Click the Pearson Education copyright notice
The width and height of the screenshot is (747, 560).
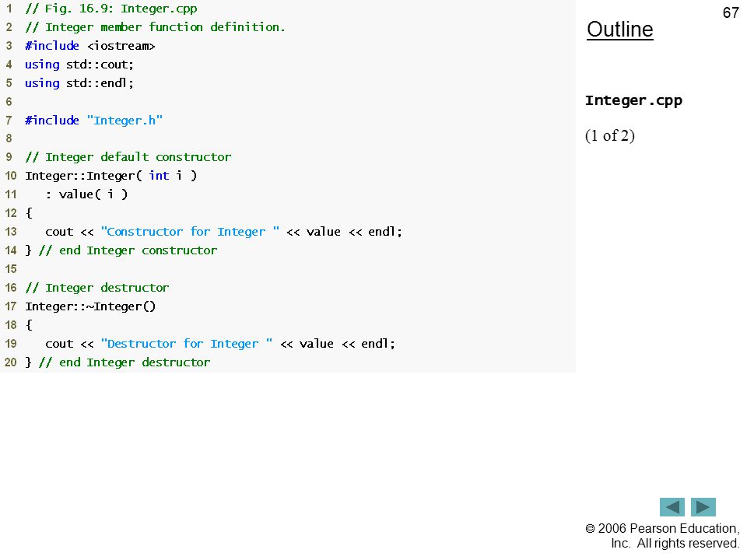[662, 536]
